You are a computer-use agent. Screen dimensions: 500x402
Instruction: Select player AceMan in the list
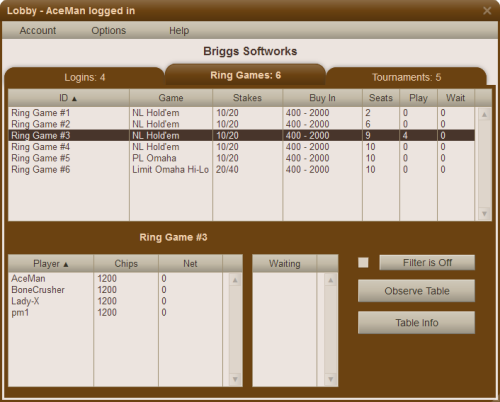28,278
